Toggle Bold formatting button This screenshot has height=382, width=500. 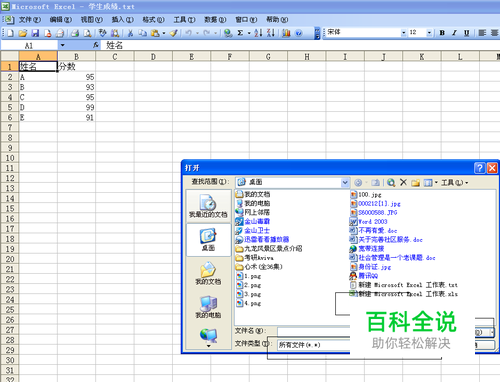click(x=442, y=33)
